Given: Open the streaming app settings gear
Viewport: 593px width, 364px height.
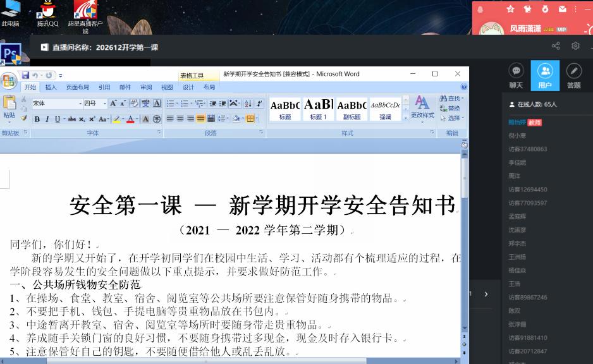Looking at the screenshot, I should click(x=575, y=45).
